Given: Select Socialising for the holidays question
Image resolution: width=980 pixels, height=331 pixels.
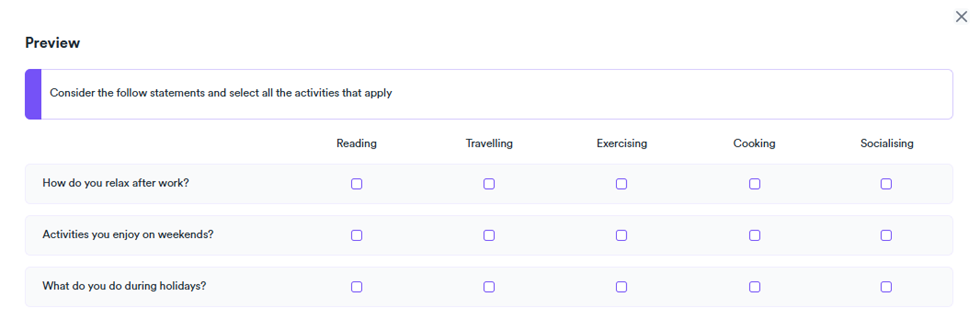Looking at the screenshot, I should 886,287.
